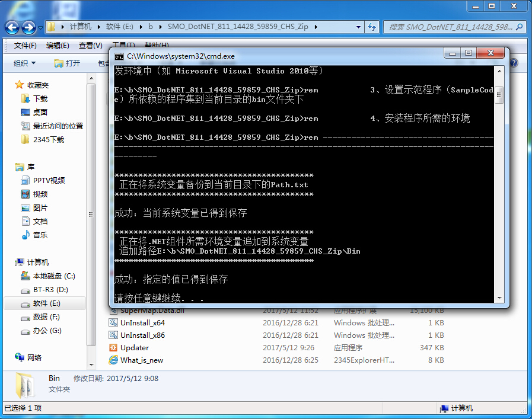Expand breadcrumb arrow after SMO_DotNET folder name

click(x=316, y=27)
